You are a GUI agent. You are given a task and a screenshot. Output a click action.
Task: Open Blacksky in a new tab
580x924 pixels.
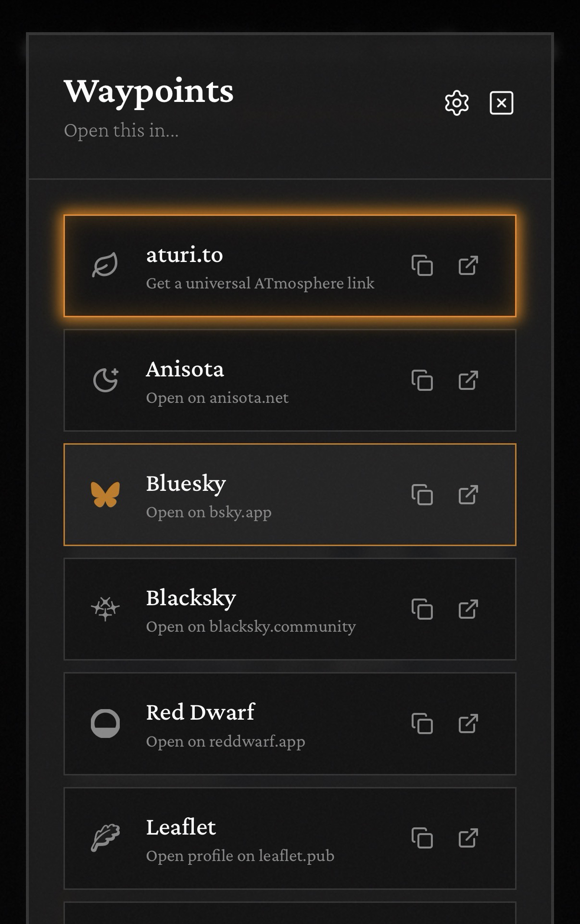468,609
